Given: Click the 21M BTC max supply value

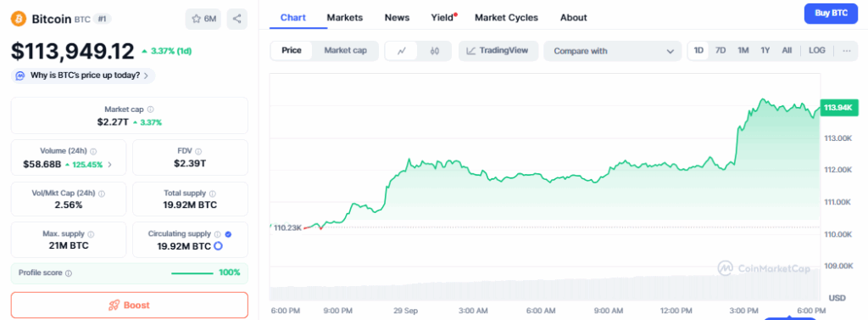Looking at the screenshot, I should pyautogui.click(x=69, y=245).
